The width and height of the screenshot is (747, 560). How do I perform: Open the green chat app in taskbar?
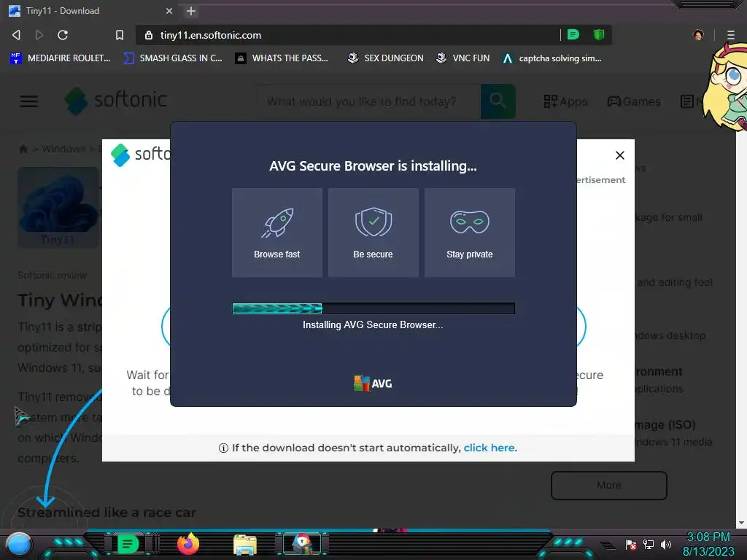pos(128,544)
